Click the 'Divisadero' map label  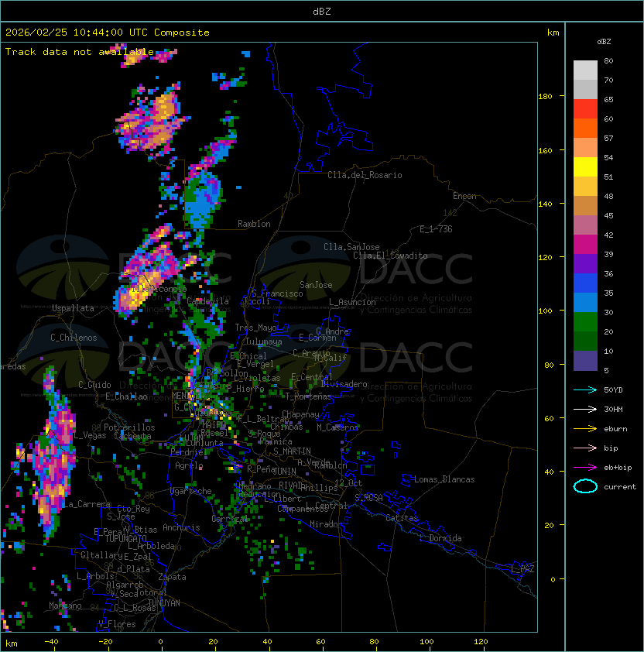tap(344, 384)
